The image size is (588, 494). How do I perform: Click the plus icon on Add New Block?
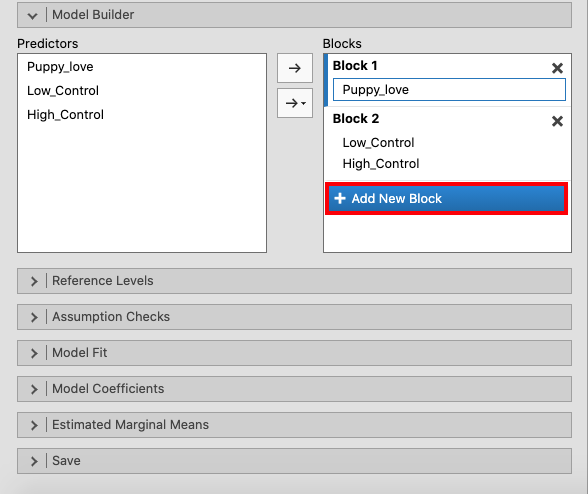(x=340, y=198)
